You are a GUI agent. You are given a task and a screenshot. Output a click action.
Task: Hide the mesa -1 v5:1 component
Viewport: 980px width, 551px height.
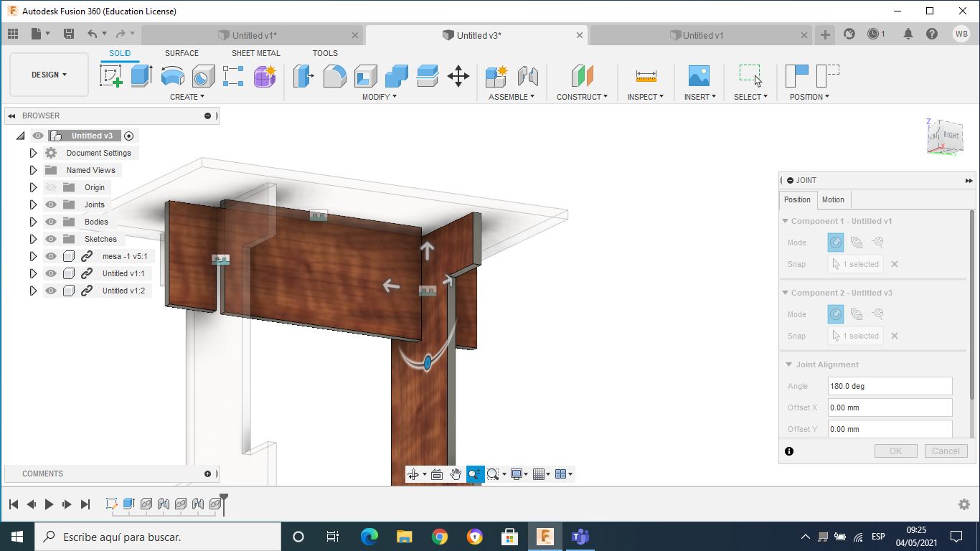[x=51, y=256]
